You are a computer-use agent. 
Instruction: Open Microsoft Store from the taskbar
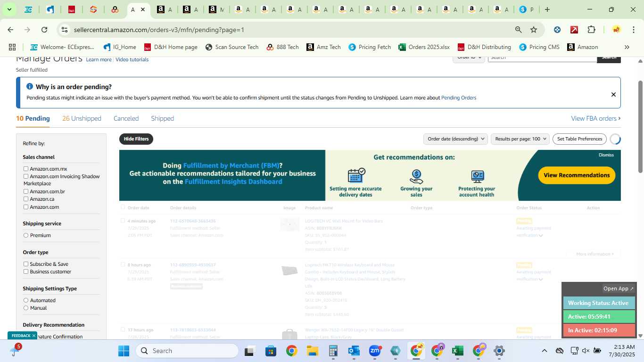click(271, 351)
